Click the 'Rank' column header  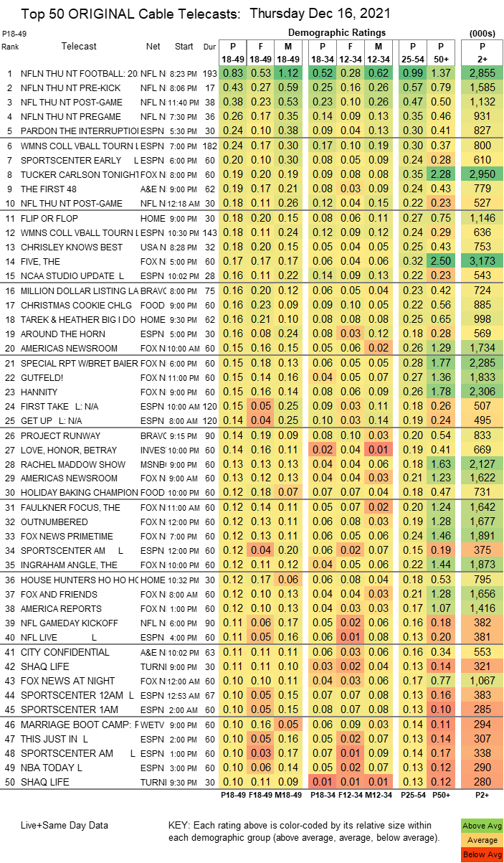(11, 47)
